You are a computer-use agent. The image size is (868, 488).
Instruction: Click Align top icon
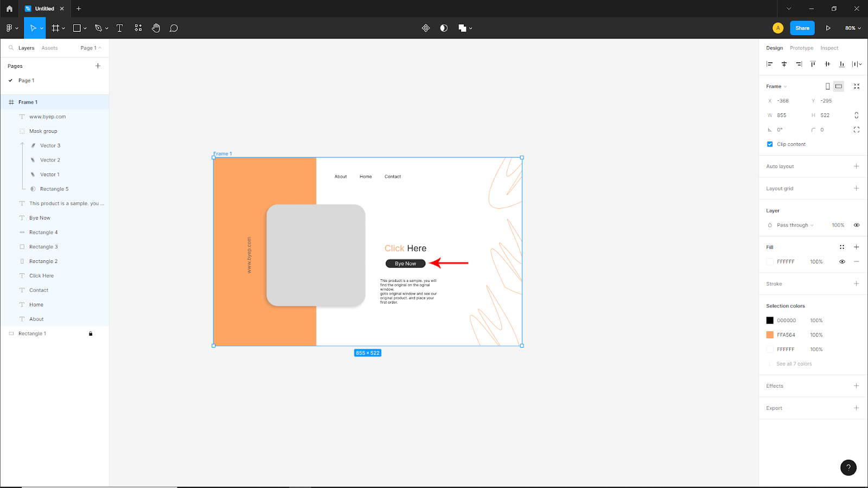coord(813,64)
